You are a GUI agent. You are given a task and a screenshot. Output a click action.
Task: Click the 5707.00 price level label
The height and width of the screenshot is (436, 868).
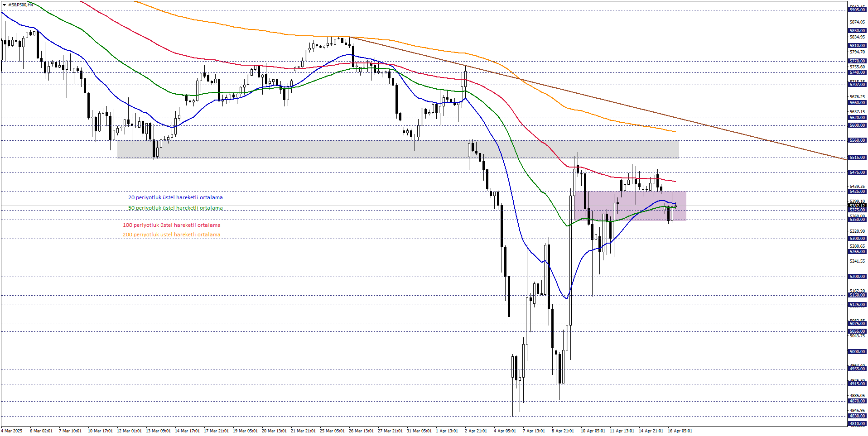857,85
